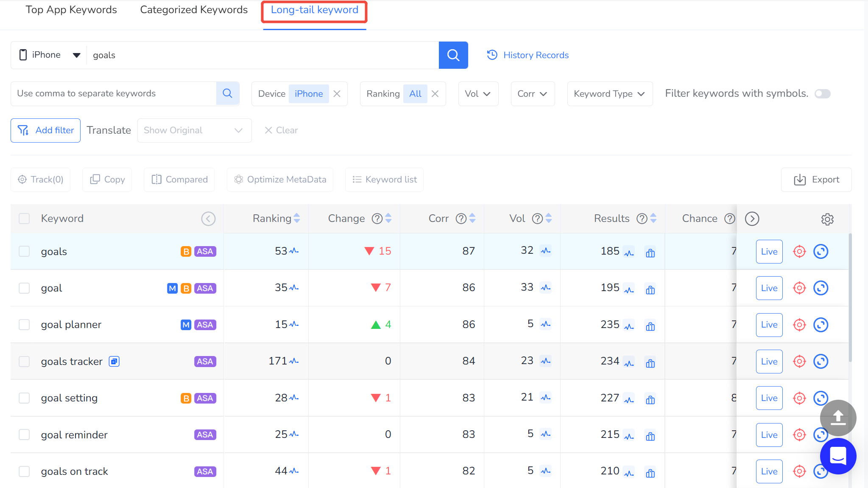Open the Keyword list button
Viewport: 868px width, 488px height.
coord(384,179)
